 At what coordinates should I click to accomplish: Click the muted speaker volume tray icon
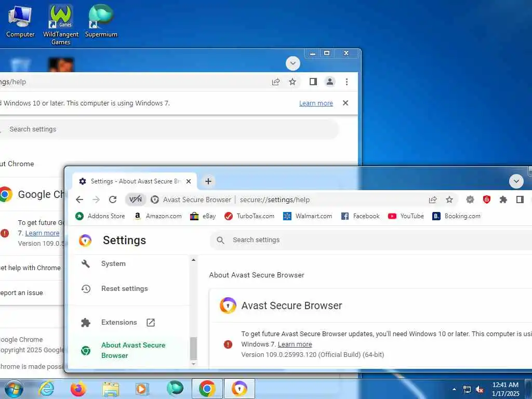(480, 390)
